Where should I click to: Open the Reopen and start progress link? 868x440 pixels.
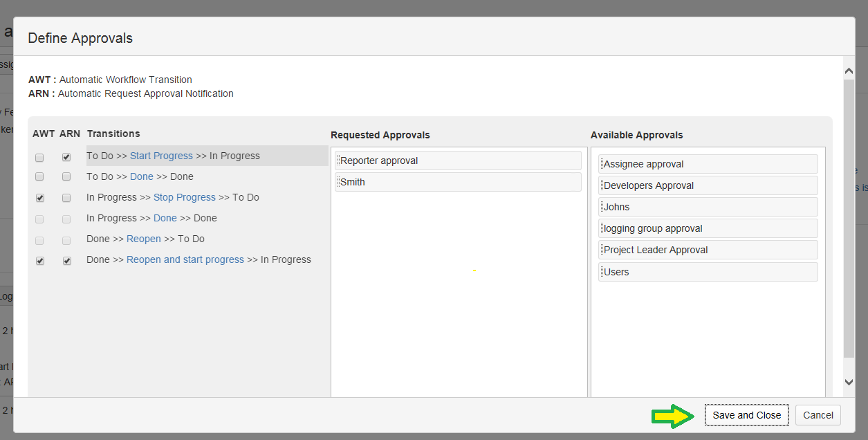tap(185, 259)
